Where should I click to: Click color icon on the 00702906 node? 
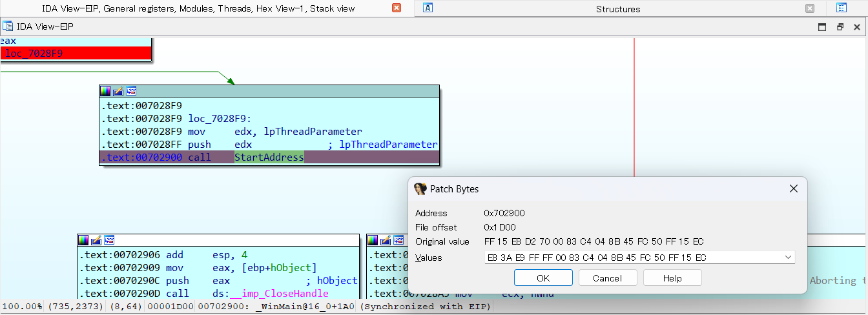pos(83,240)
